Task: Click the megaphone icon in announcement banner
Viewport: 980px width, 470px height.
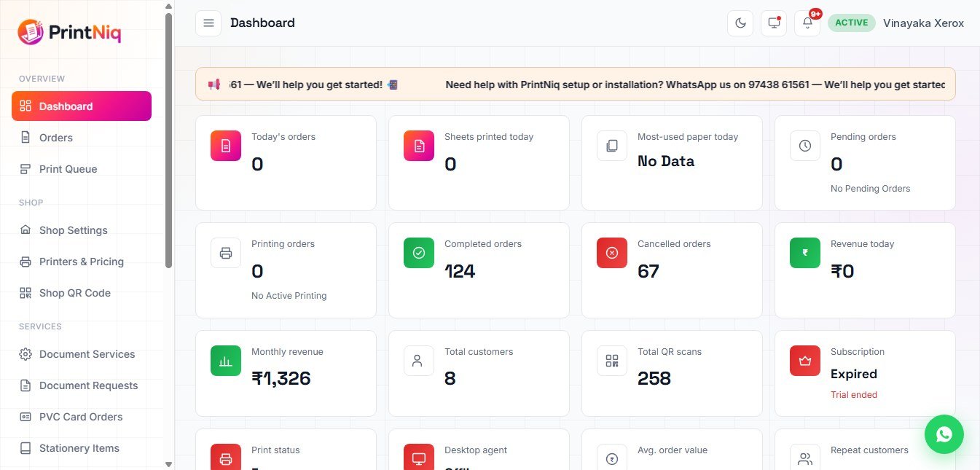Action: (214, 85)
